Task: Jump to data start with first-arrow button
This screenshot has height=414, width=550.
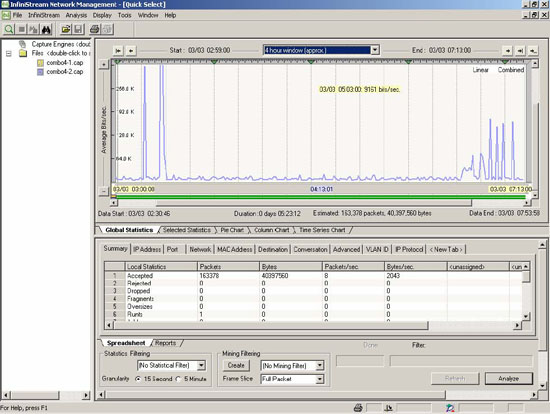Action: [x=118, y=51]
